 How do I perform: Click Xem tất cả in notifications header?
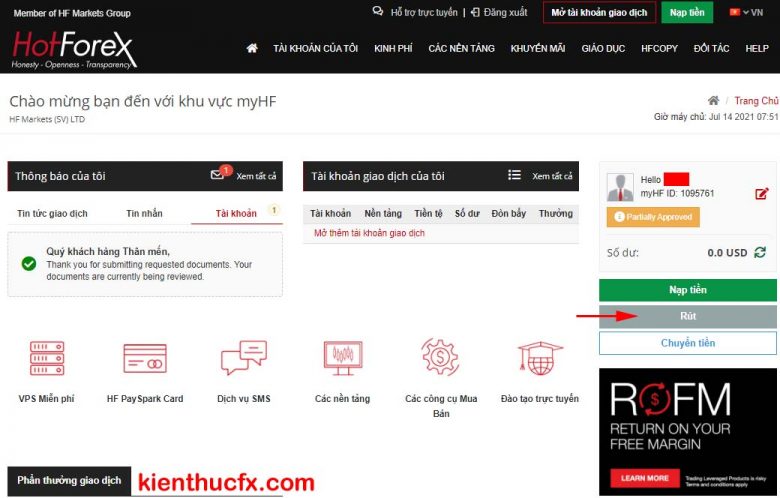[x=256, y=176]
